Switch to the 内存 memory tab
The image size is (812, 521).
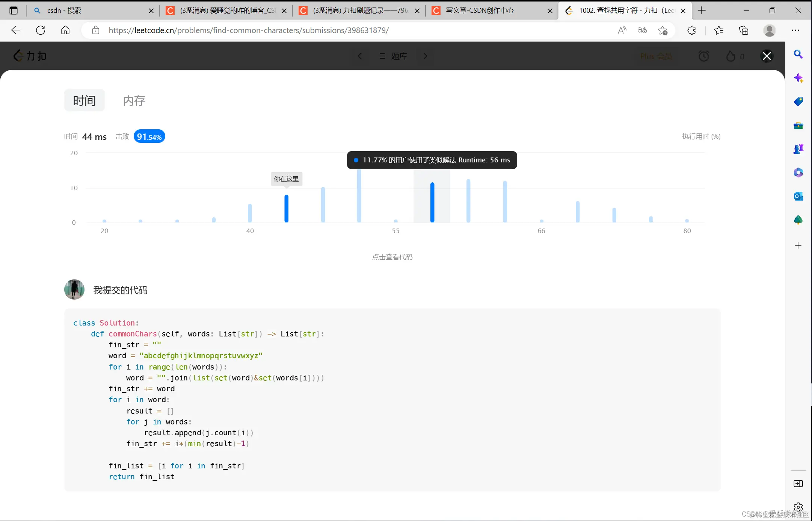pos(134,101)
